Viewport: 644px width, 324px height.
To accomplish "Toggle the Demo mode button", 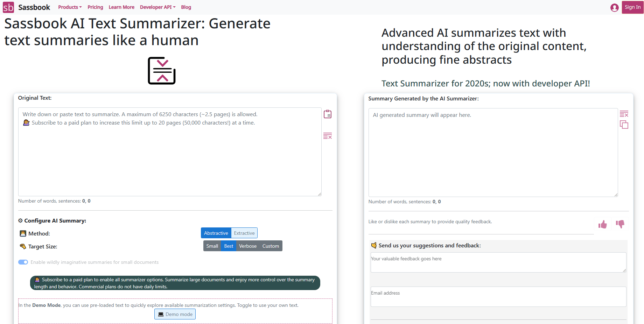I will click(175, 315).
